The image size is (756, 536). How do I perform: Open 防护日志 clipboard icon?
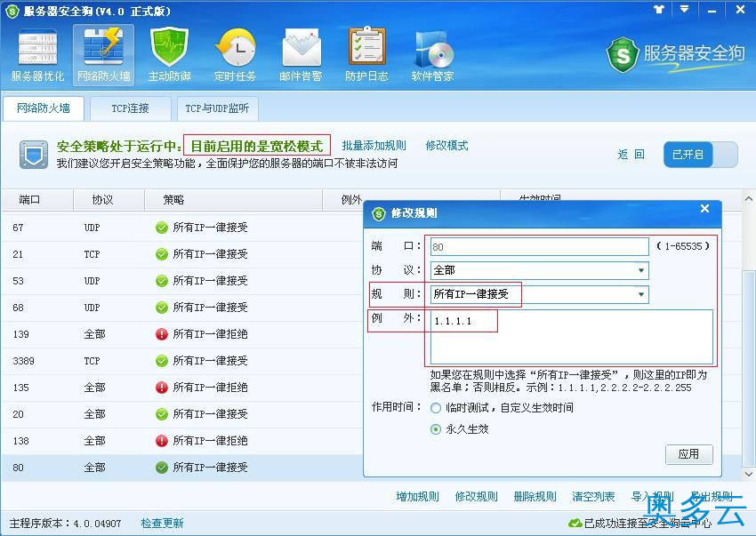coord(367,55)
